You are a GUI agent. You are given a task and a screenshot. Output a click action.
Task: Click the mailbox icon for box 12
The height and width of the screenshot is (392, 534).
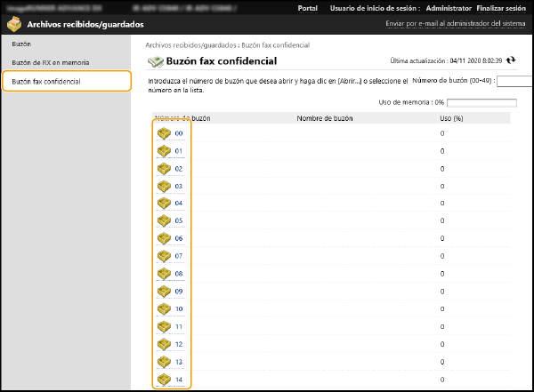click(x=164, y=344)
